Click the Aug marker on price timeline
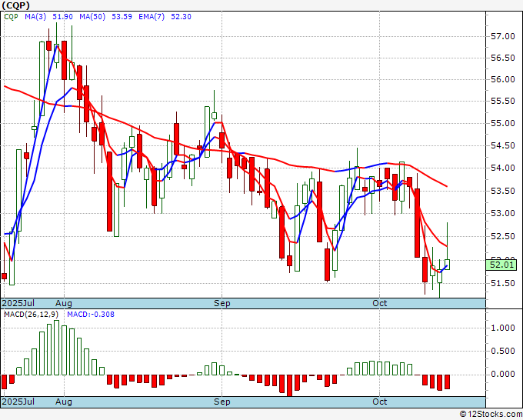The image size is (523, 420). (x=64, y=303)
